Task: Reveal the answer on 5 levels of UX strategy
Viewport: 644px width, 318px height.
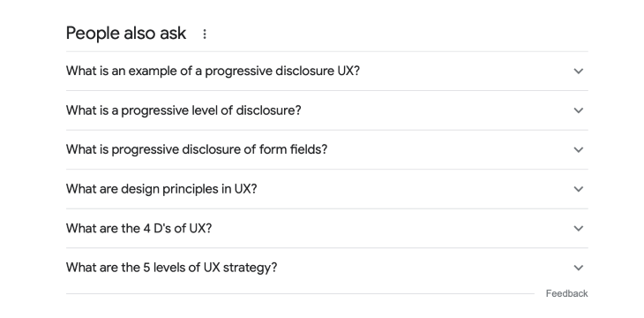Action: tap(327, 268)
